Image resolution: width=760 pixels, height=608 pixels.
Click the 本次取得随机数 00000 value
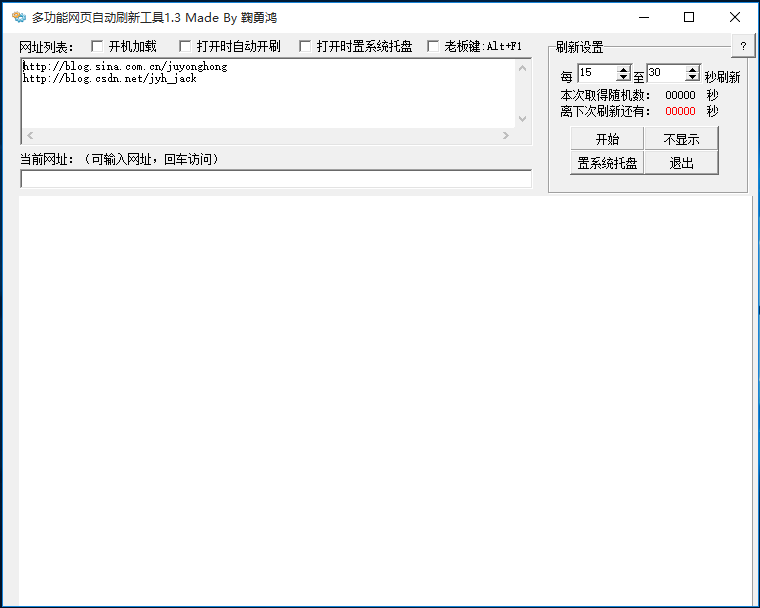680,95
